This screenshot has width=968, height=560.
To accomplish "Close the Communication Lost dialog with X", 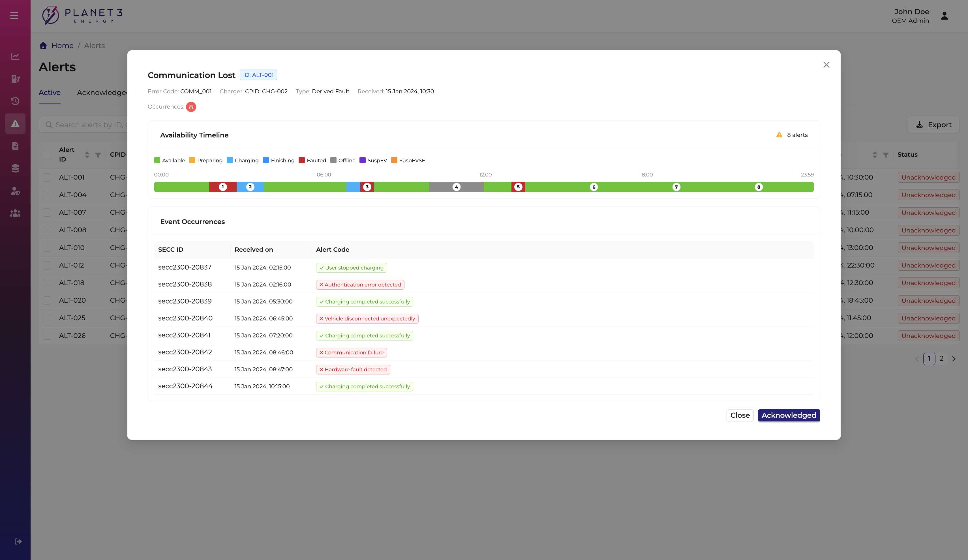I will coord(826,64).
